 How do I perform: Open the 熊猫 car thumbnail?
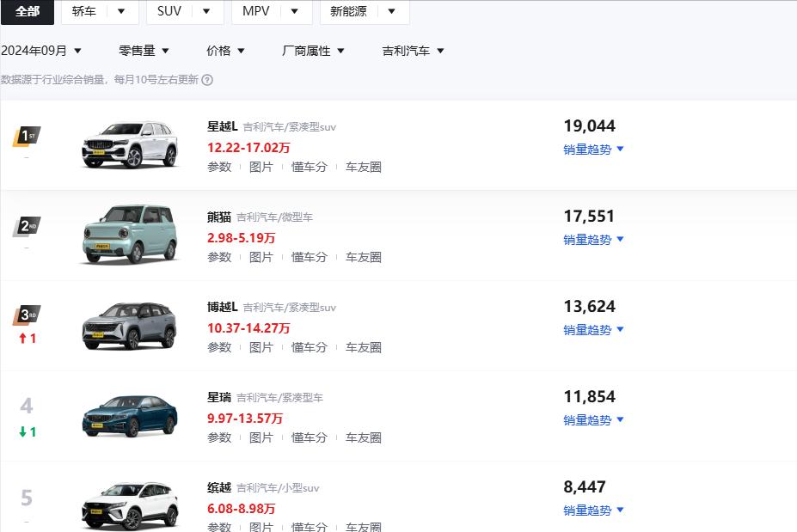pos(130,234)
